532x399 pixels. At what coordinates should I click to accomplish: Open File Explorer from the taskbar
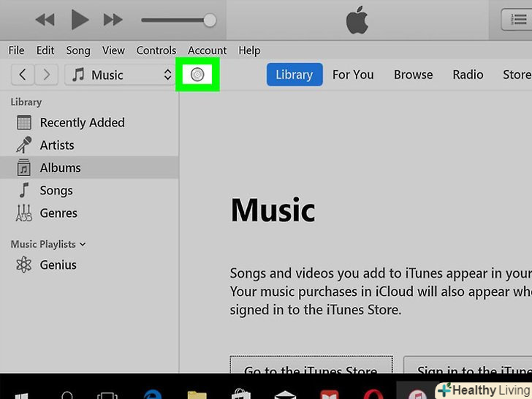tap(197, 395)
